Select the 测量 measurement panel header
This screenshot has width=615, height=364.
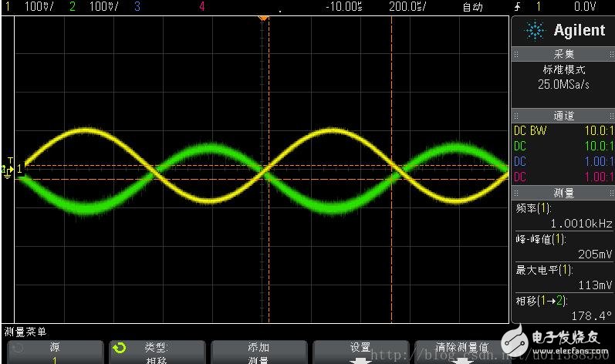[x=563, y=193]
